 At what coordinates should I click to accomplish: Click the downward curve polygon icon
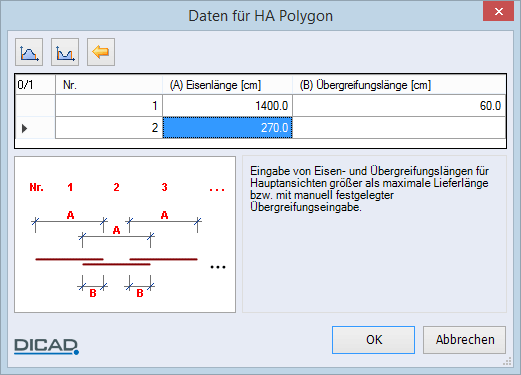pyautogui.click(x=65, y=52)
